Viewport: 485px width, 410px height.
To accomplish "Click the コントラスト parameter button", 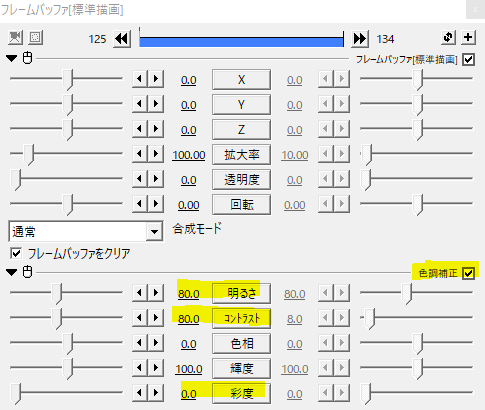I will coord(241,318).
